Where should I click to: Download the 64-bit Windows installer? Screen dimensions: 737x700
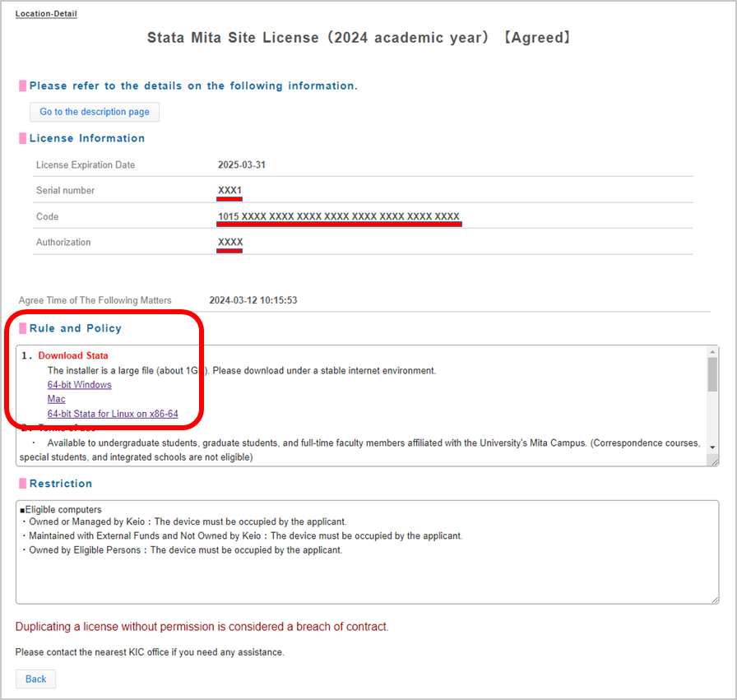(80, 385)
